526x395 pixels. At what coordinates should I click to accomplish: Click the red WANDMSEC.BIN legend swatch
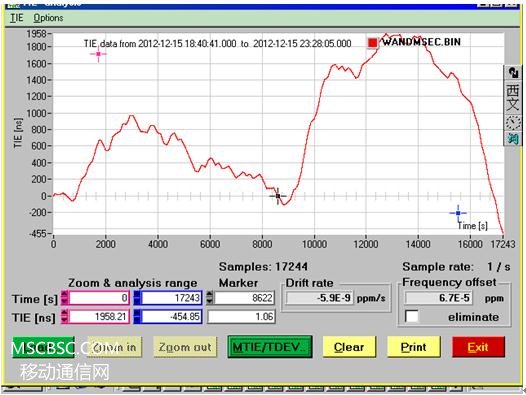[373, 43]
